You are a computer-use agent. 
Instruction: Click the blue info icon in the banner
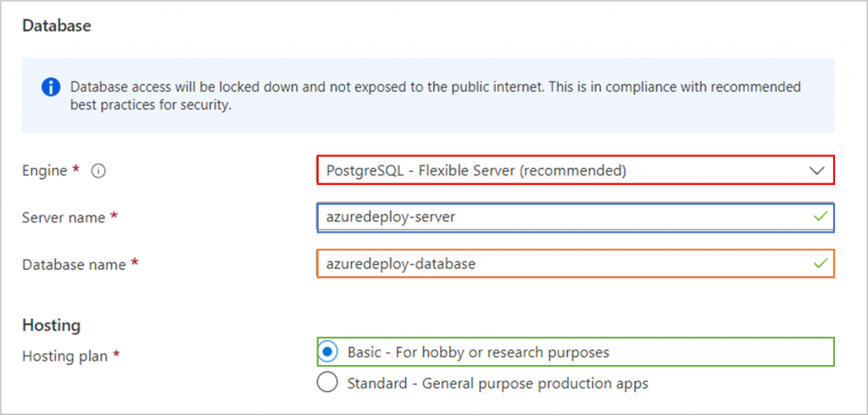[51, 87]
